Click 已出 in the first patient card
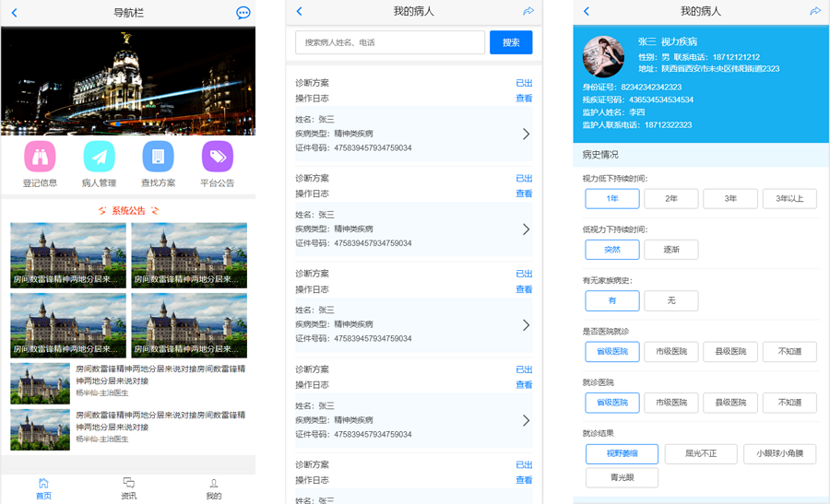Image resolution: width=830 pixels, height=504 pixels. 524,83
